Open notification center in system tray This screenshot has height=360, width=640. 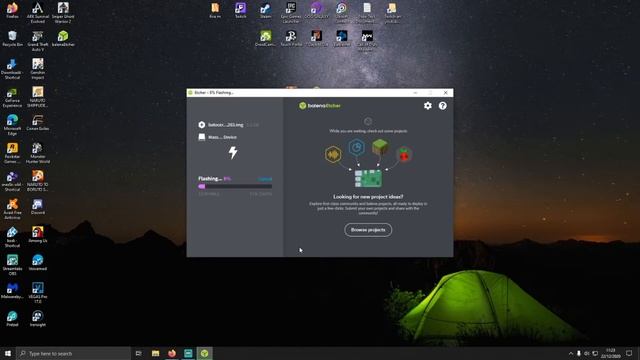[x=629, y=353]
